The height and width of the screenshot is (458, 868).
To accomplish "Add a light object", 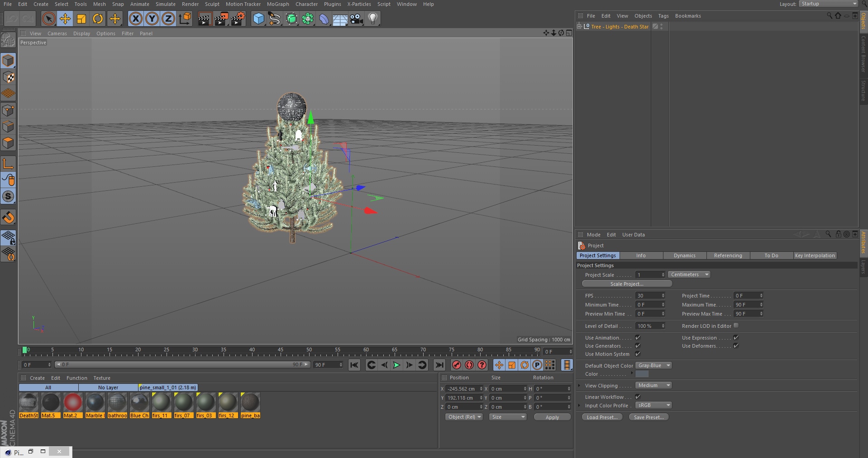I will point(373,19).
